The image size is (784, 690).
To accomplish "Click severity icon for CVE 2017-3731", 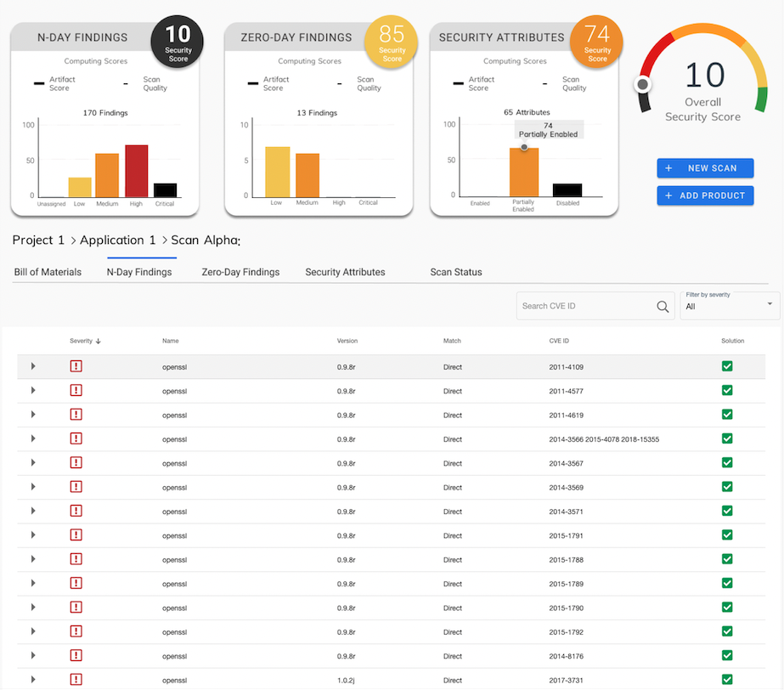I will 76,679.
